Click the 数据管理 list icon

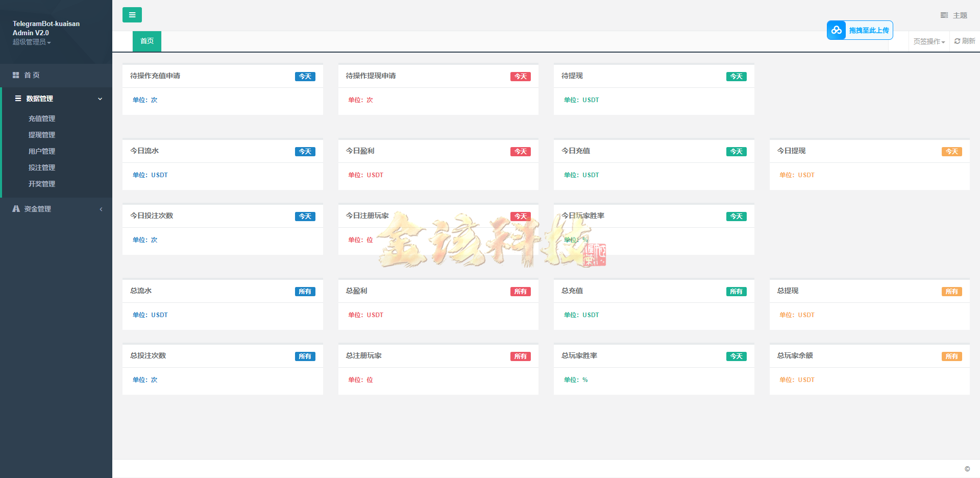pos(18,99)
